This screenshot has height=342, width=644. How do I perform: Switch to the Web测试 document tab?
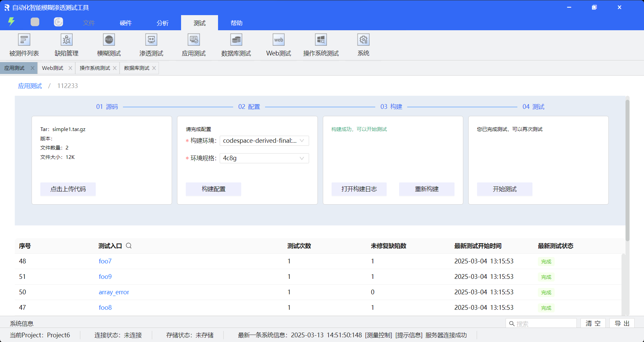click(53, 68)
